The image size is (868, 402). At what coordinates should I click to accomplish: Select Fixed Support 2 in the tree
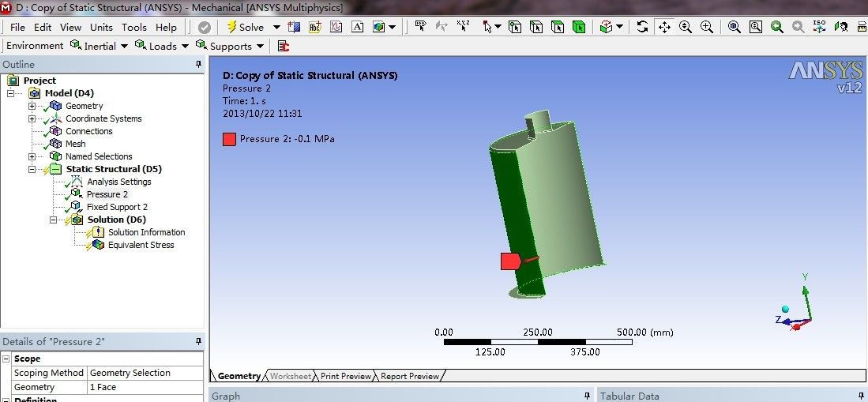[x=118, y=207]
